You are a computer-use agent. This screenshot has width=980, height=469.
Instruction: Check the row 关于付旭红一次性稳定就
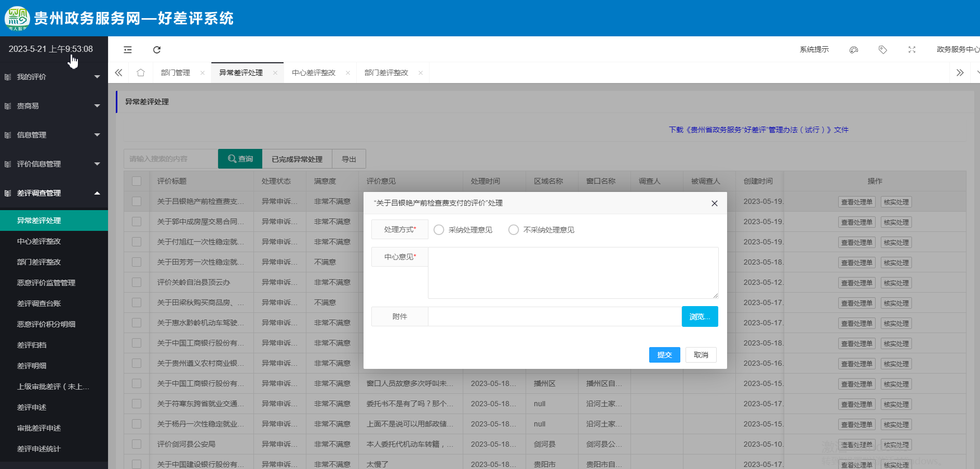[x=137, y=242]
